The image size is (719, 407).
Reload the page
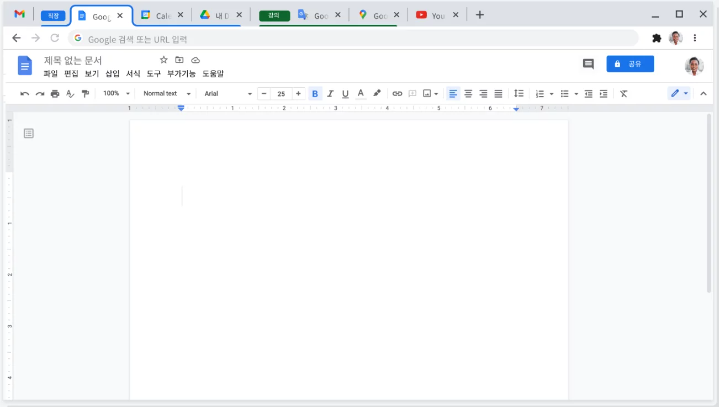[x=55, y=38]
